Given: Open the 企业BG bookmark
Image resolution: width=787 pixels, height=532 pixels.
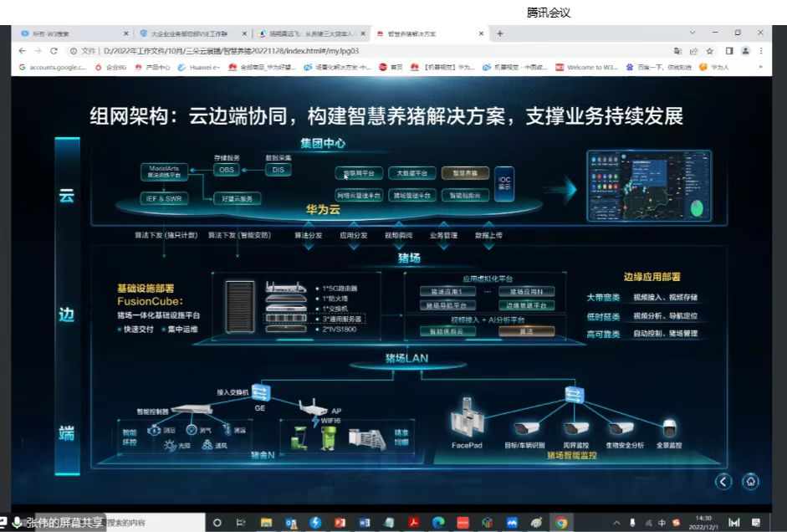Looking at the screenshot, I should (x=111, y=67).
